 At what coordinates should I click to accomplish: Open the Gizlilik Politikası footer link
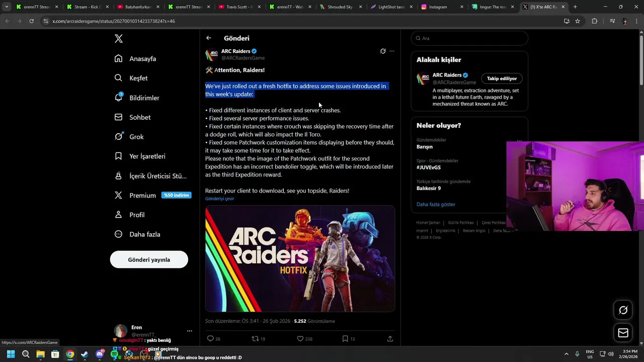[461, 223]
